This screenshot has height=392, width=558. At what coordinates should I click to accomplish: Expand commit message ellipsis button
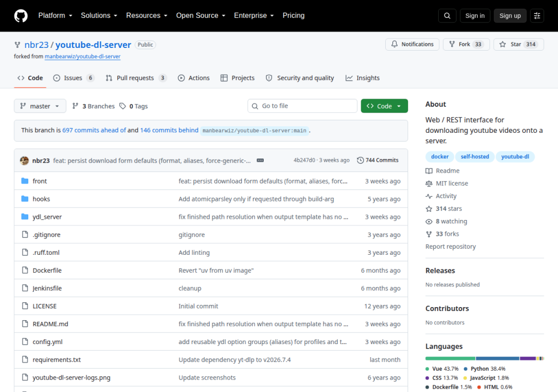(x=260, y=161)
